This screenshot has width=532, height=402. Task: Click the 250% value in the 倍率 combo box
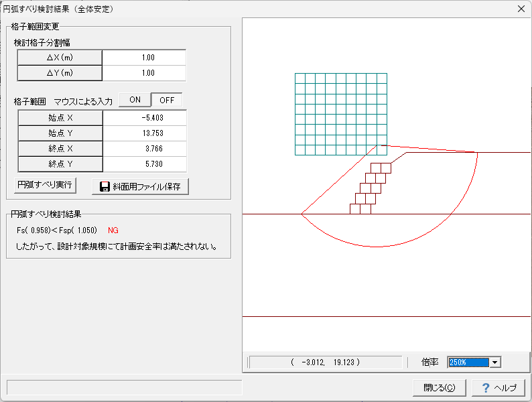468,362
